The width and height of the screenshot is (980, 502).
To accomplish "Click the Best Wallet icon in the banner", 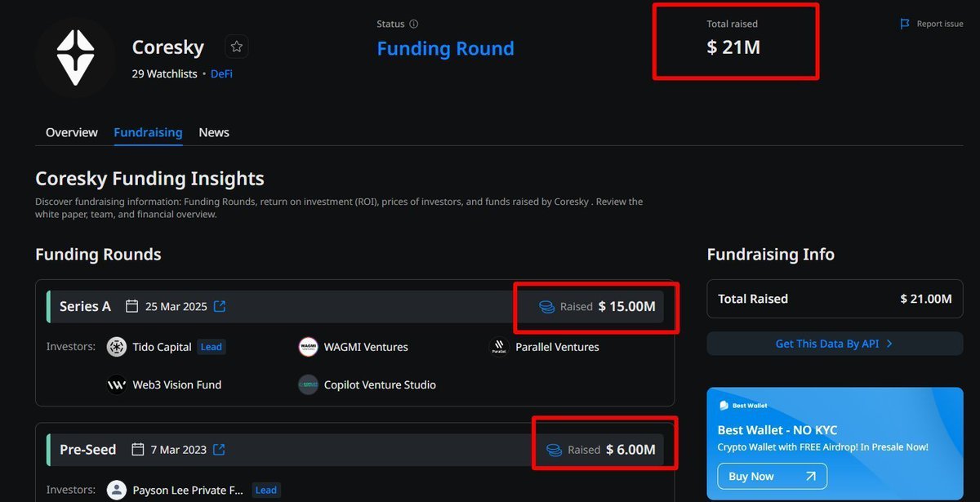I will point(724,405).
